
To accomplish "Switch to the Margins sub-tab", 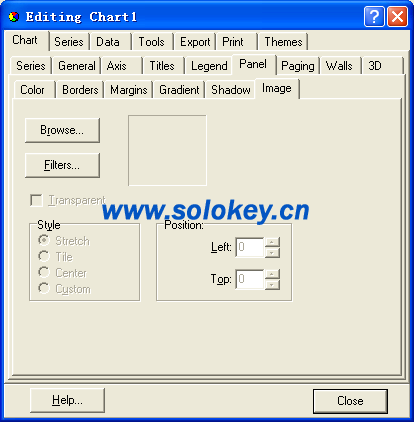I will pyautogui.click(x=129, y=90).
